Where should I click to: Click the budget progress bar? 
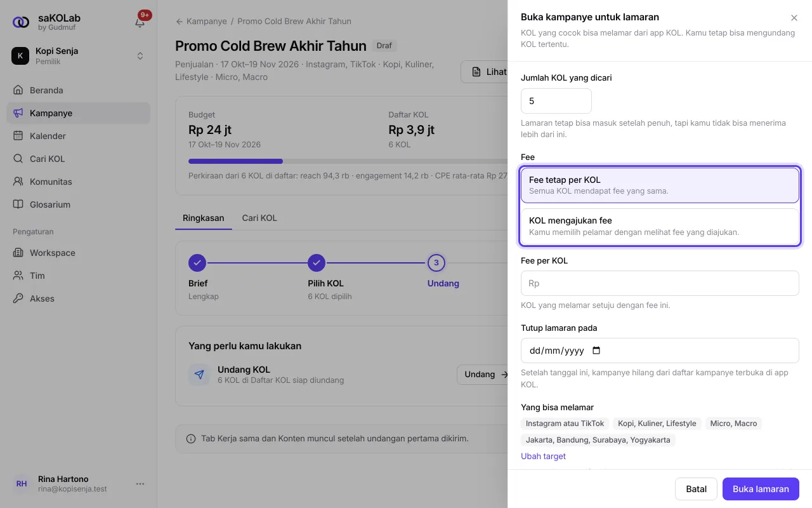(x=348, y=161)
